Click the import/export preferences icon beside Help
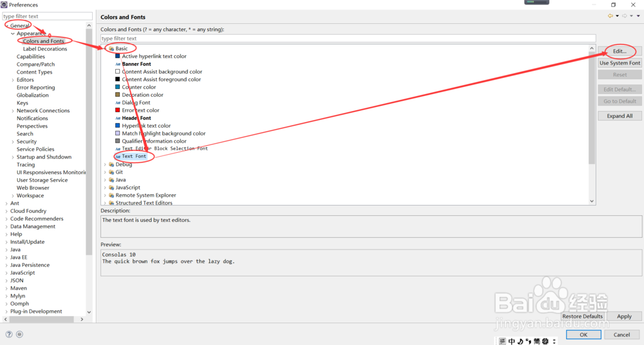This screenshot has width=644, height=345. (19, 334)
